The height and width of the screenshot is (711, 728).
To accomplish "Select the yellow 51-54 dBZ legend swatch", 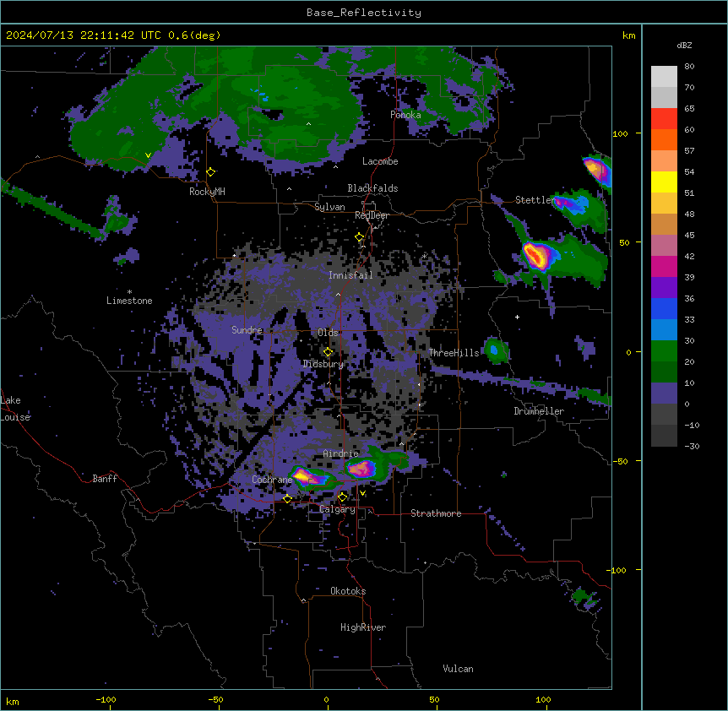I will pyautogui.click(x=664, y=182).
